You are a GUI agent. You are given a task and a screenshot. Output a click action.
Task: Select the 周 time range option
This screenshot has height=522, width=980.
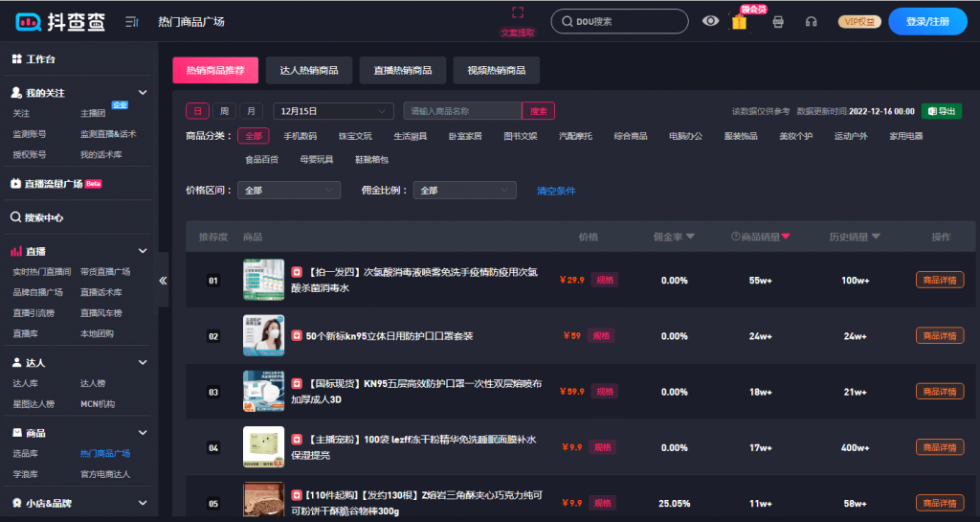coord(224,111)
